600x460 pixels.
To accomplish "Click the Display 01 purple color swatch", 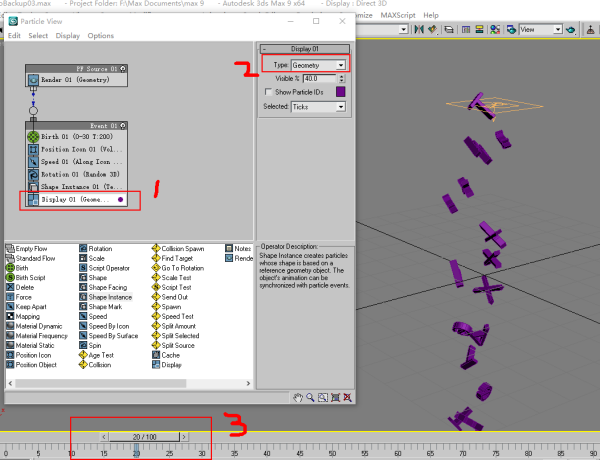I will point(341,92).
